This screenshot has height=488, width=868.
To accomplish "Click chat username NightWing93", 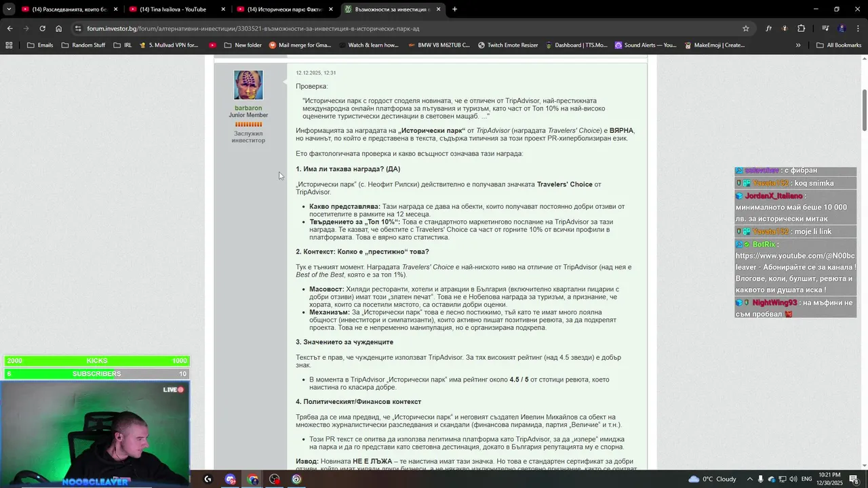I will coord(774,303).
